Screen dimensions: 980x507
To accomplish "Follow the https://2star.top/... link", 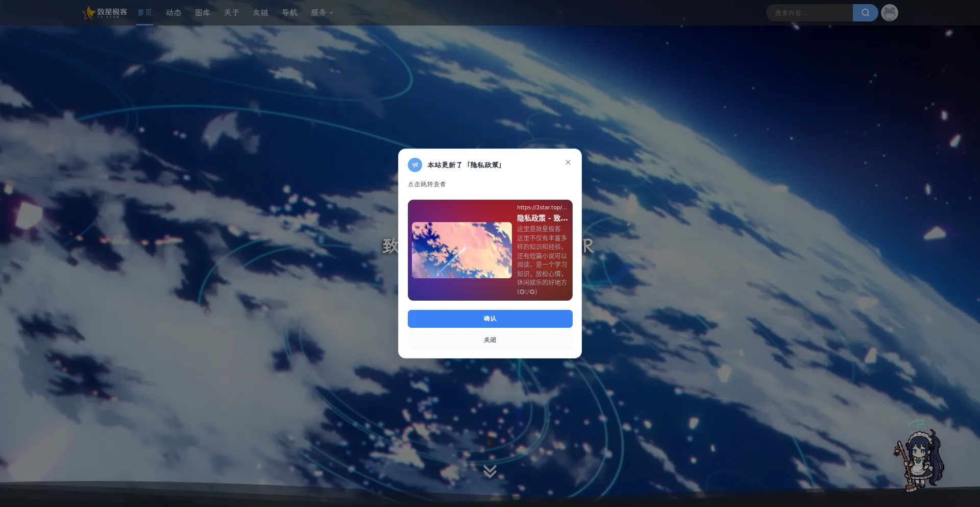I will [542, 207].
